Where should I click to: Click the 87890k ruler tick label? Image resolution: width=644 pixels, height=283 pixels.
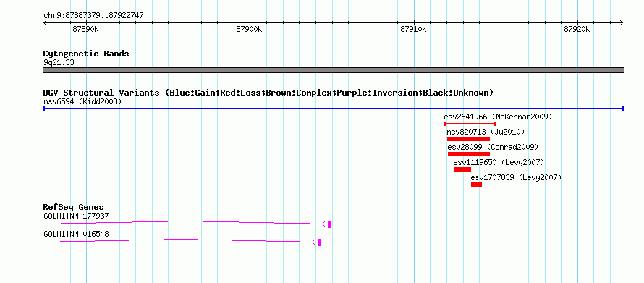point(85,29)
